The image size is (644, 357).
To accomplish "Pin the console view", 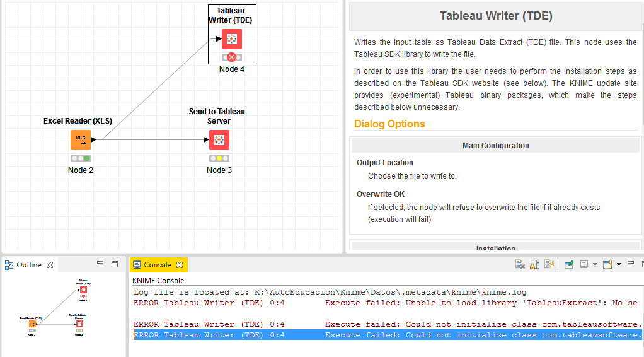I will (569, 264).
